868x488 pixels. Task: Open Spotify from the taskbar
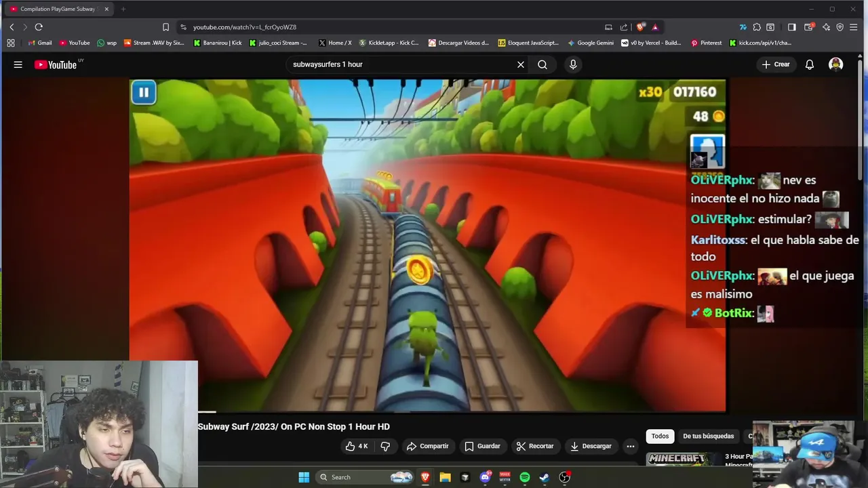coord(525,477)
